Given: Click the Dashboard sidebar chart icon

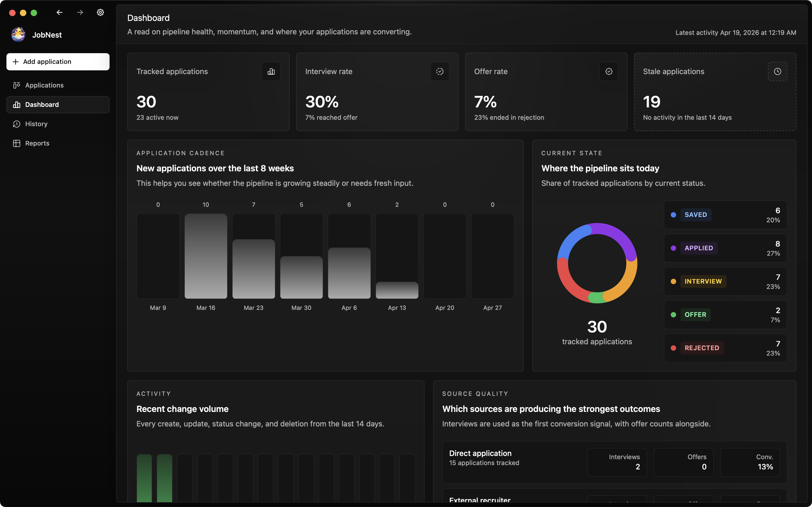Looking at the screenshot, I should pyautogui.click(x=16, y=105).
